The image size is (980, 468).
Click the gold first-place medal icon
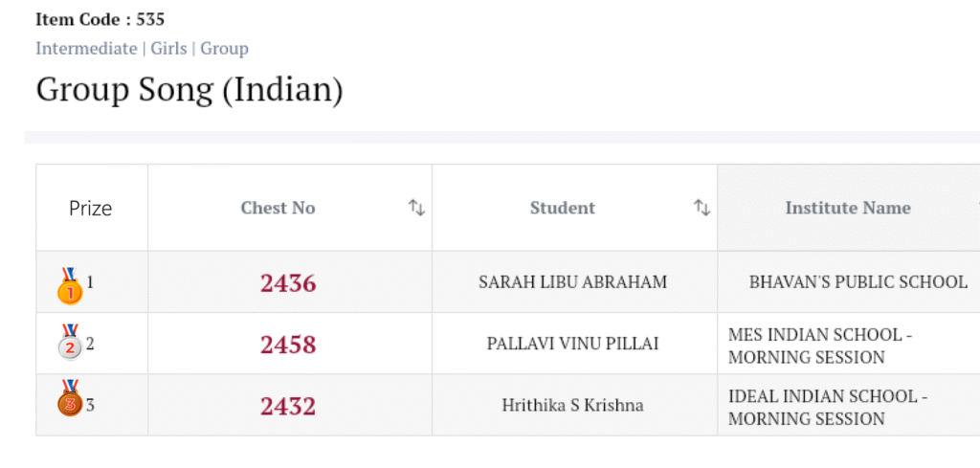[x=70, y=286]
